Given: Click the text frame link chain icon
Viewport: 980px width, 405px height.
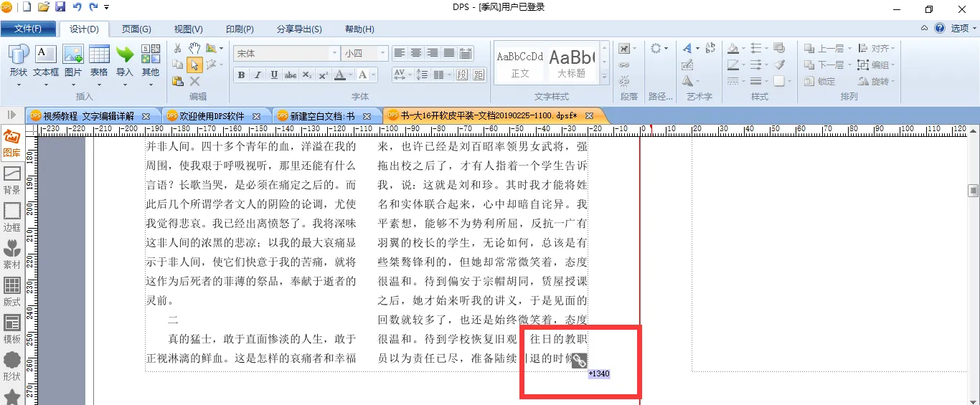Looking at the screenshot, I should 624,65.
